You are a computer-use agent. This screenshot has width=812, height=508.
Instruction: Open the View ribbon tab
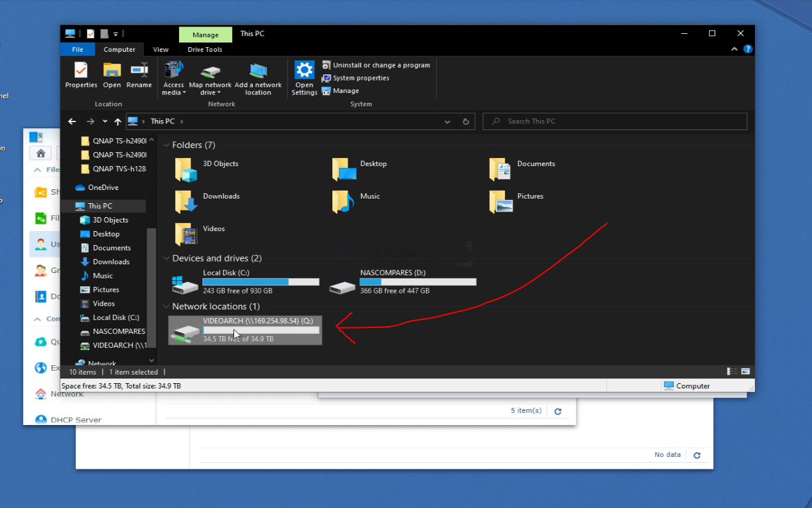pos(161,49)
